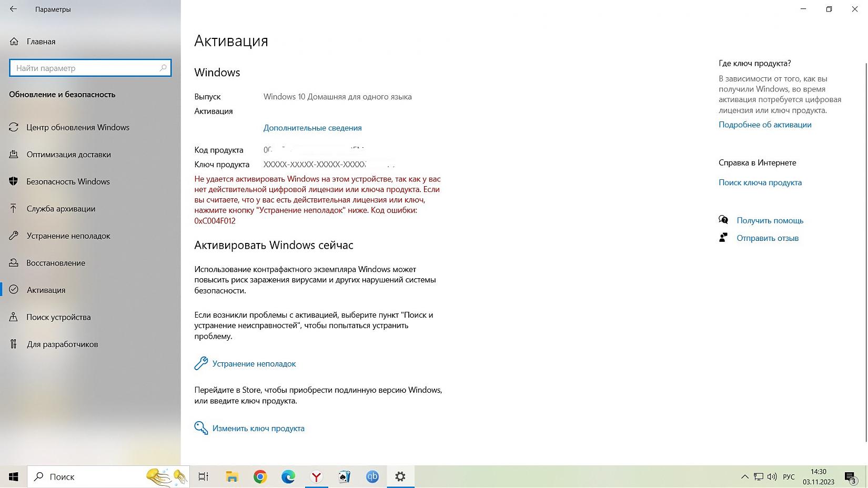This screenshot has height=488, width=868.
Task: Select Оптимизация доставки in sidebar
Action: point(68,155)
